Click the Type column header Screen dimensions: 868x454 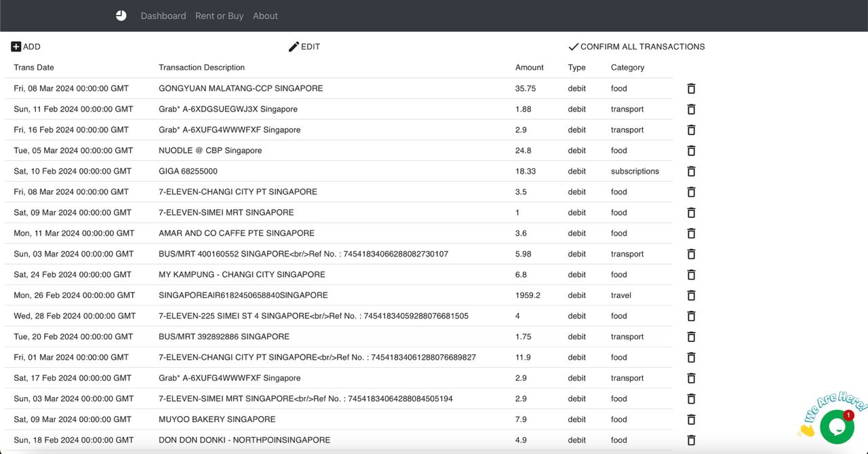click(x=577, y=67)
